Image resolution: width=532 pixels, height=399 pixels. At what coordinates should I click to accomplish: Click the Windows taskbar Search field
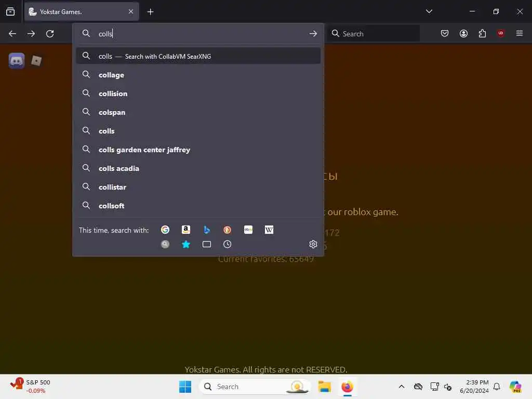pos(255,387)
